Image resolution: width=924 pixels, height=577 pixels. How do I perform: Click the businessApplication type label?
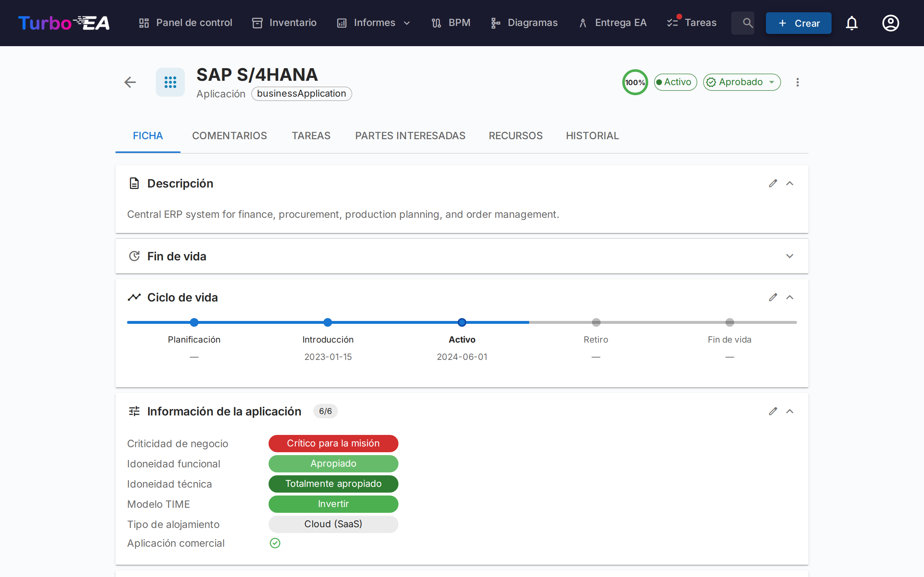[x=301, y=93]
